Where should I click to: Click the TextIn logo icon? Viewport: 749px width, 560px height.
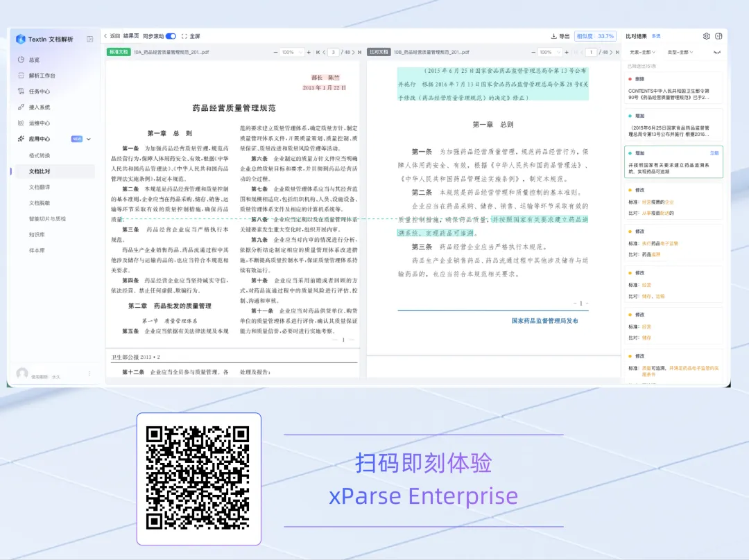pyautogui.click(x=21, y=39)
